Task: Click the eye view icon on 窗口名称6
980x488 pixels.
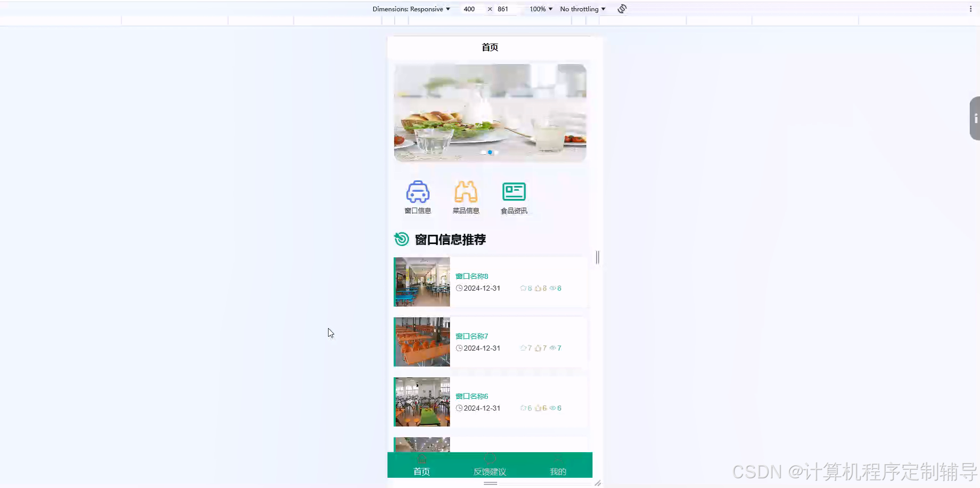Action: [554, 408]
